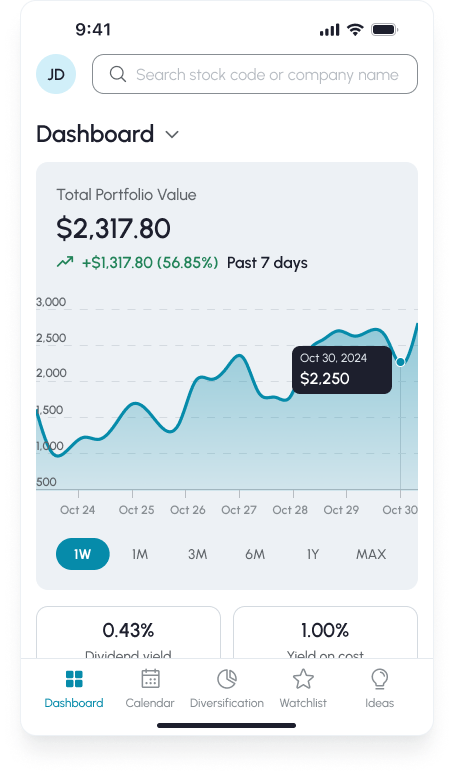
Task: Select the 1Y time range
Action: click(x=312, y=554)
